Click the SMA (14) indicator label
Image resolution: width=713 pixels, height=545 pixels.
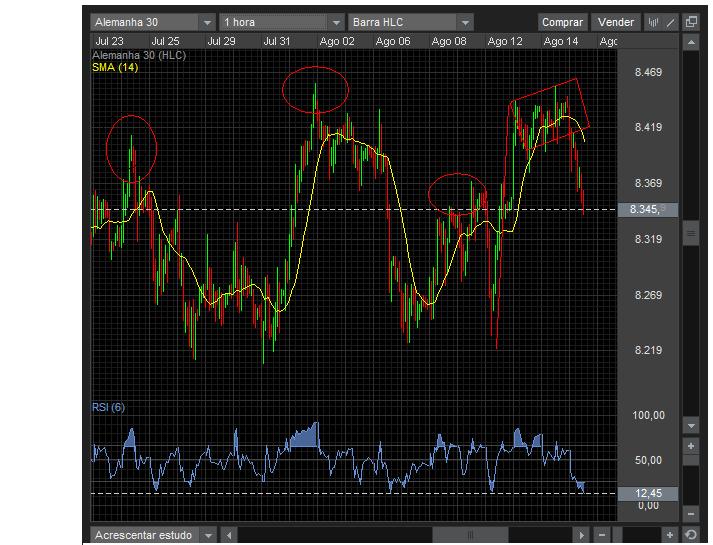click(115, 67)
